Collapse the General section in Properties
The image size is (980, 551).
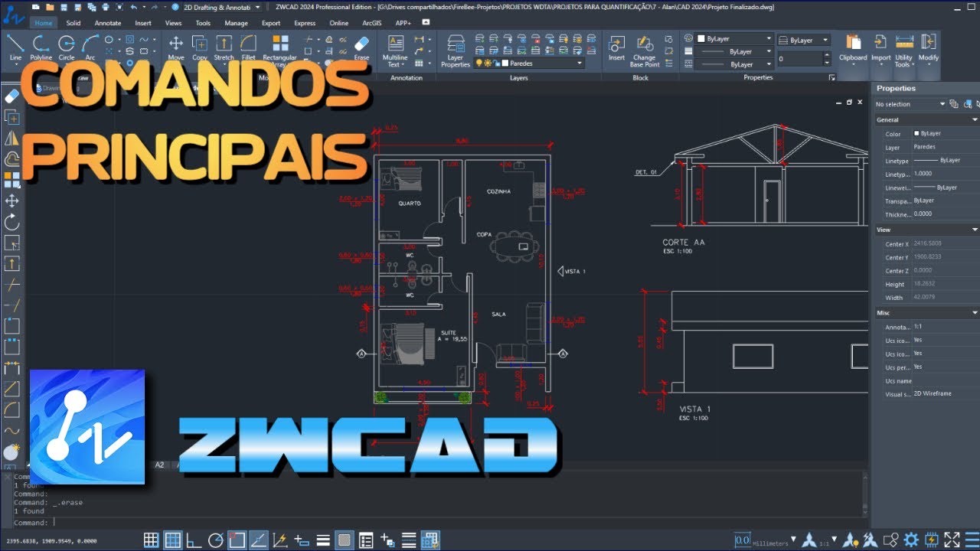[975, 120]
